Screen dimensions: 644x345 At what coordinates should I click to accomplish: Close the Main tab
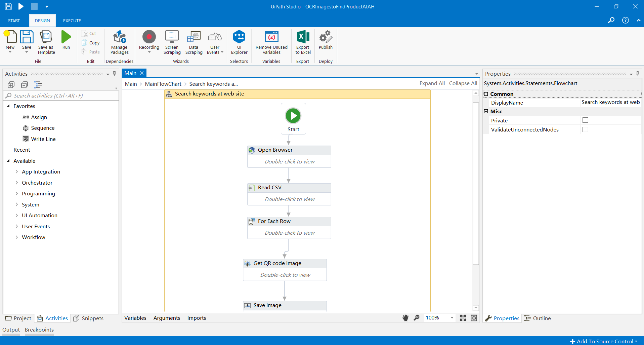click(142, 73)
